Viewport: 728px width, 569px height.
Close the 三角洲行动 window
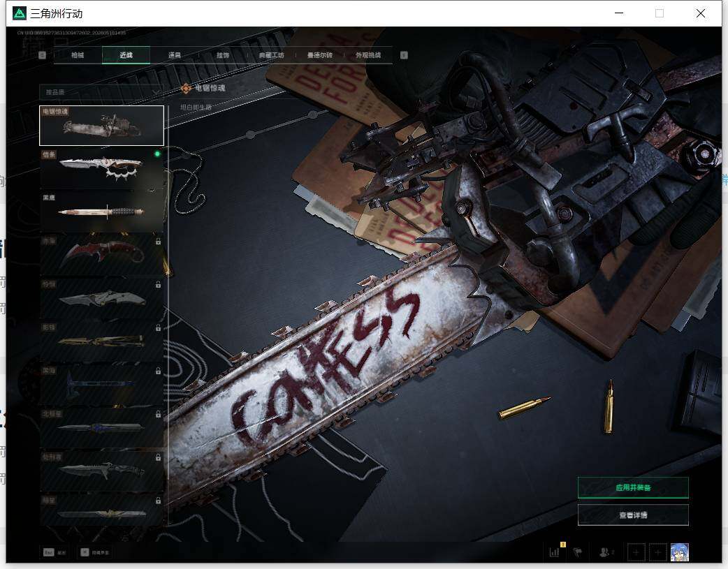(x=701, y=13)
